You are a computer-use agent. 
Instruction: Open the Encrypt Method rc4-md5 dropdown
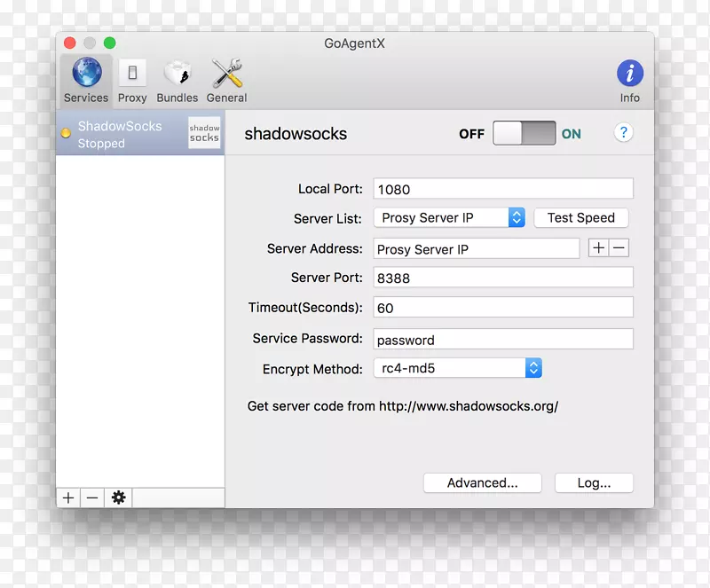pyautogui.click(x=457, y=368)
